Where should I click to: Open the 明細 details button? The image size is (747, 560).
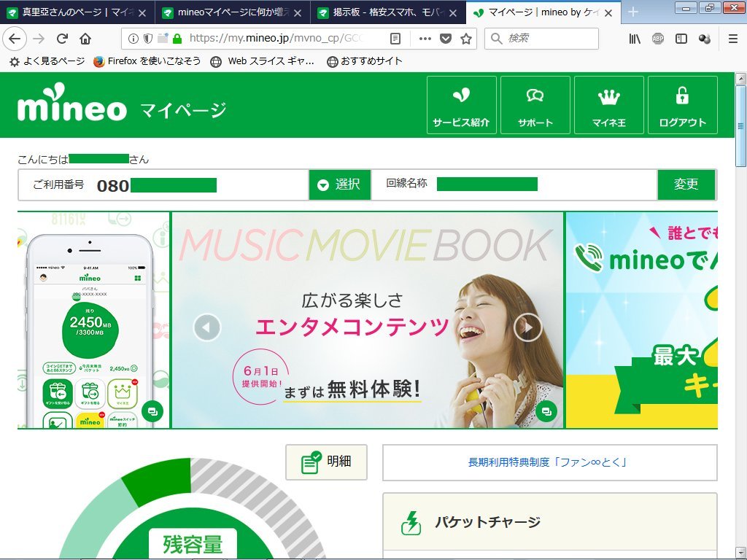326,462
